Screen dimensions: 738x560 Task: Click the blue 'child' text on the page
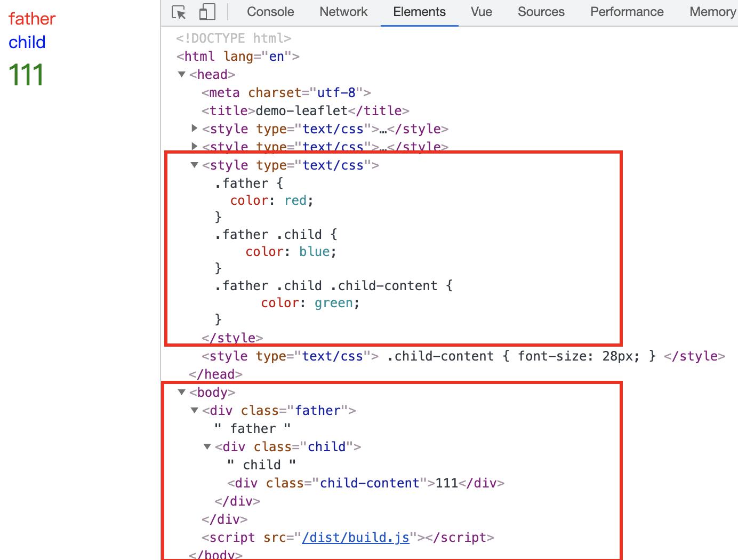(x=27, y=42)
